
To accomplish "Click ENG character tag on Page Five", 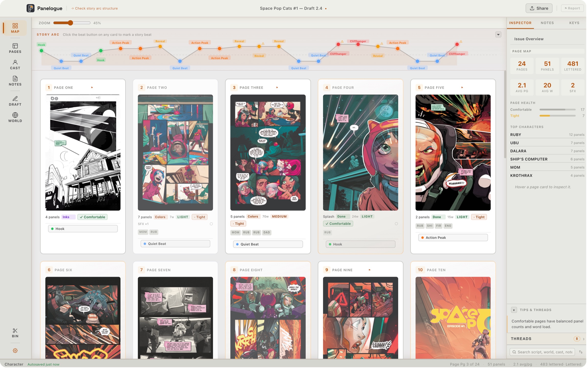I will point(449,226).
